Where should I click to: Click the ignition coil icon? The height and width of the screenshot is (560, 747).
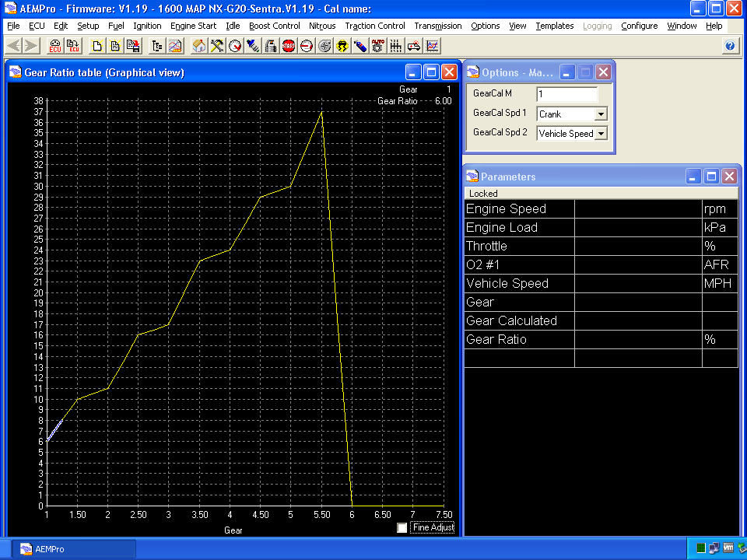(x=271, y=46)
